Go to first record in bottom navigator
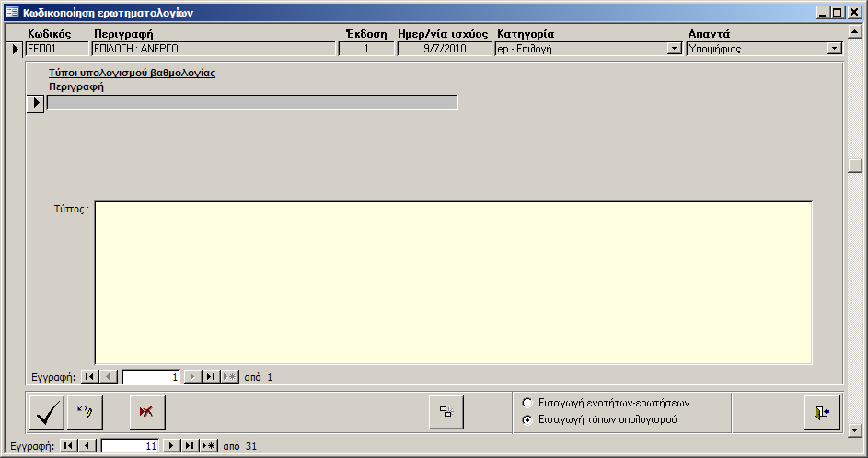Image resolution: width=868 pixels, height=458 pixels. [68, 446]
